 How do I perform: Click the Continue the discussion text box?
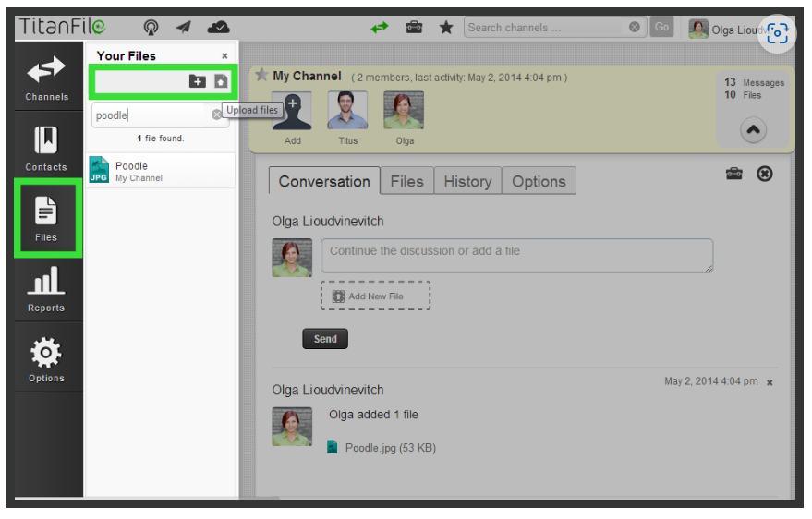(516, 256)
